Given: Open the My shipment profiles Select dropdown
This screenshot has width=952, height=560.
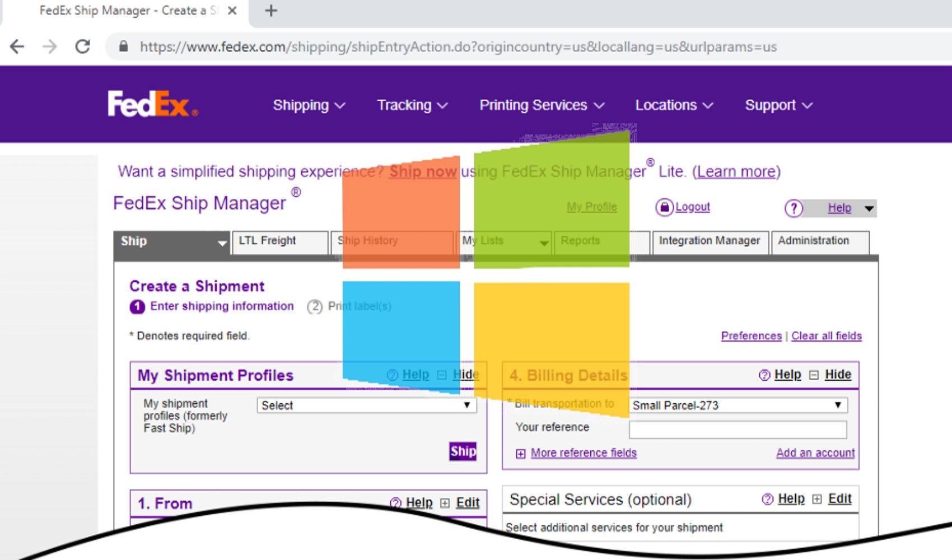Looking at the screenshot, I should pos(367,405).
